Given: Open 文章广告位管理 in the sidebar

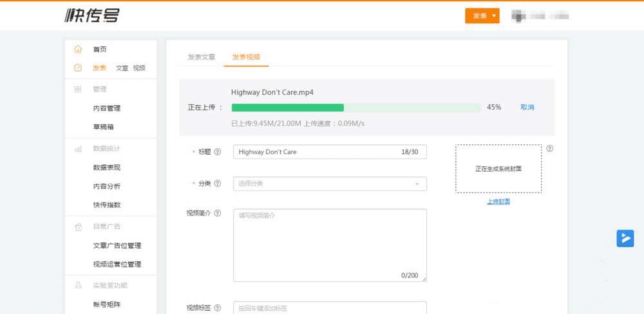Looking at the screenshot, I should pyautogui.click(x=117, y=246).
